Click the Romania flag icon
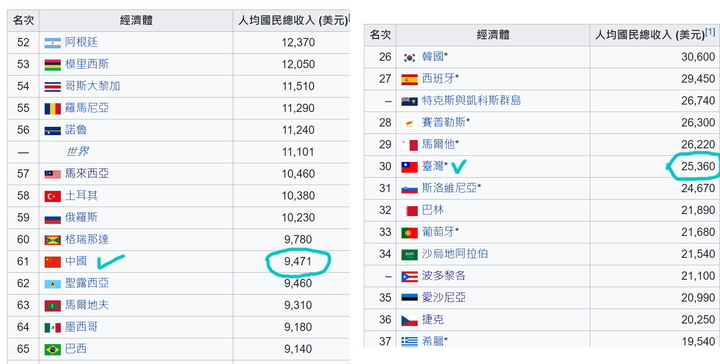 [x=52, y=108]
